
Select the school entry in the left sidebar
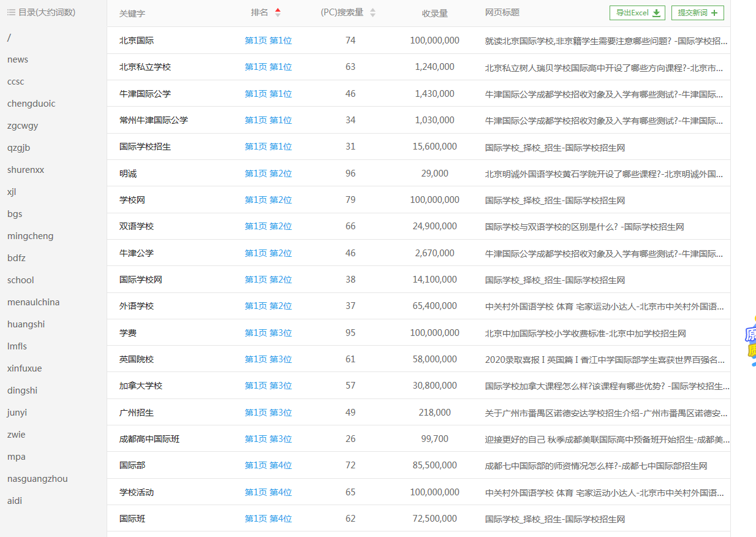pyautogui.click(x=20, y=280)
